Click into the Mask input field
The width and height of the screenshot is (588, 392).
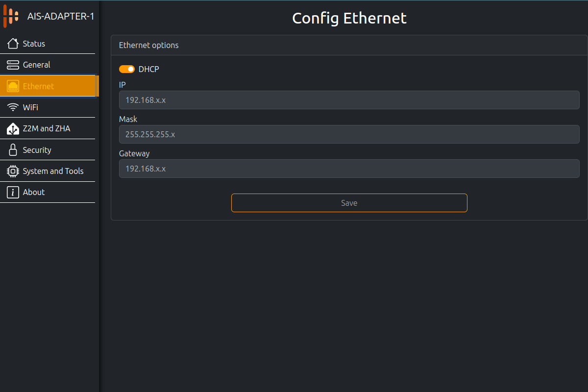point(349,134)
